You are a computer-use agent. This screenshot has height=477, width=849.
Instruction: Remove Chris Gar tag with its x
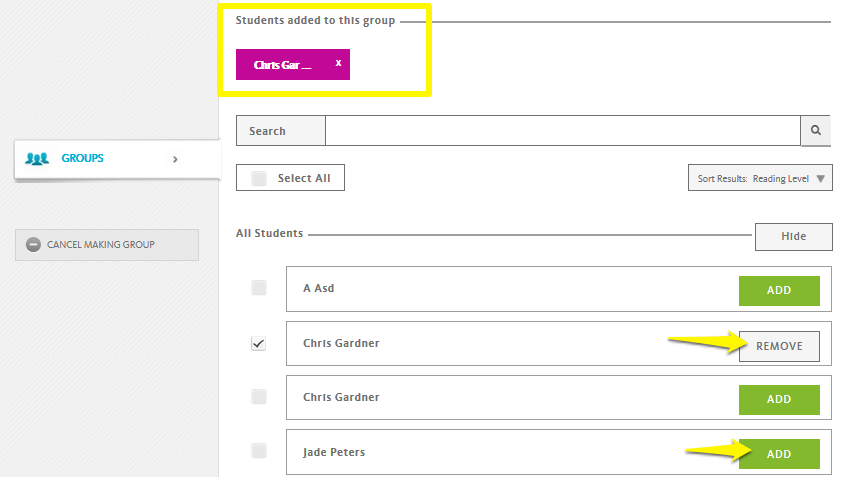(338, 63)
